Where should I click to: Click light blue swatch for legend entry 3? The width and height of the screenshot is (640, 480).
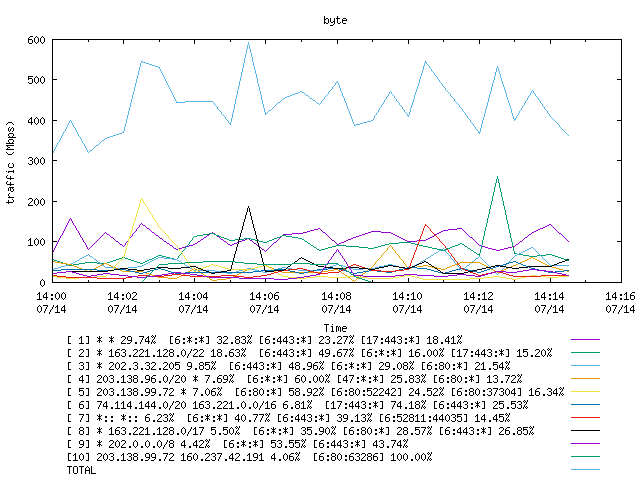click(x=585, y=365)
